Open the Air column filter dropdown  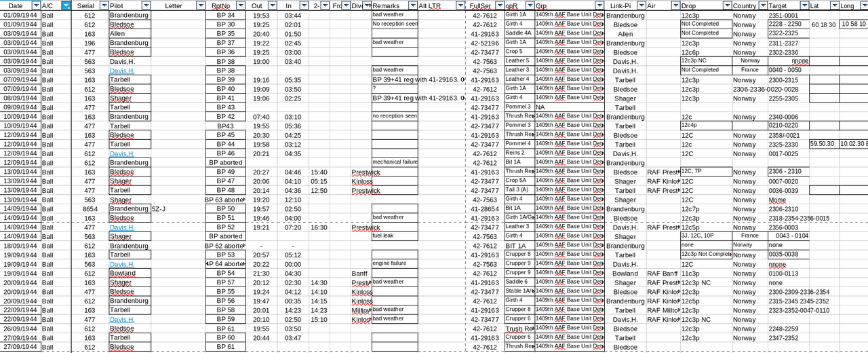675,5
